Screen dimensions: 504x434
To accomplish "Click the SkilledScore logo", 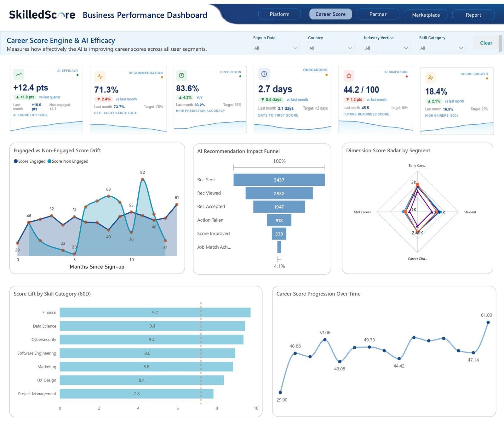I will click(42, 14).
